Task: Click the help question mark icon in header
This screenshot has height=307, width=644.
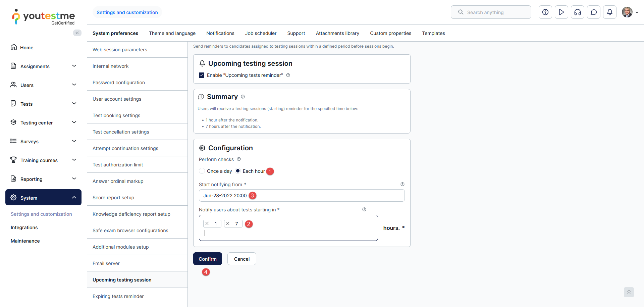Action: pyautogui.click(x=545, y=12)
